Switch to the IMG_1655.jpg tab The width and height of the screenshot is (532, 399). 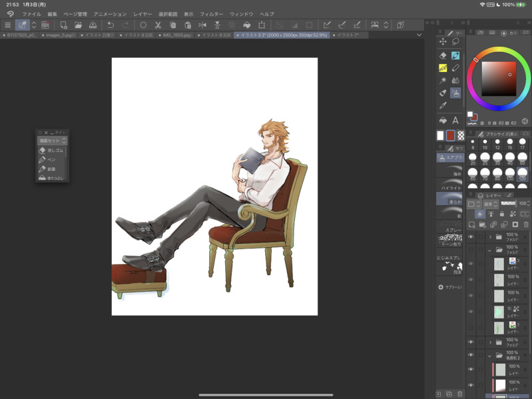[x=176, y=35]
